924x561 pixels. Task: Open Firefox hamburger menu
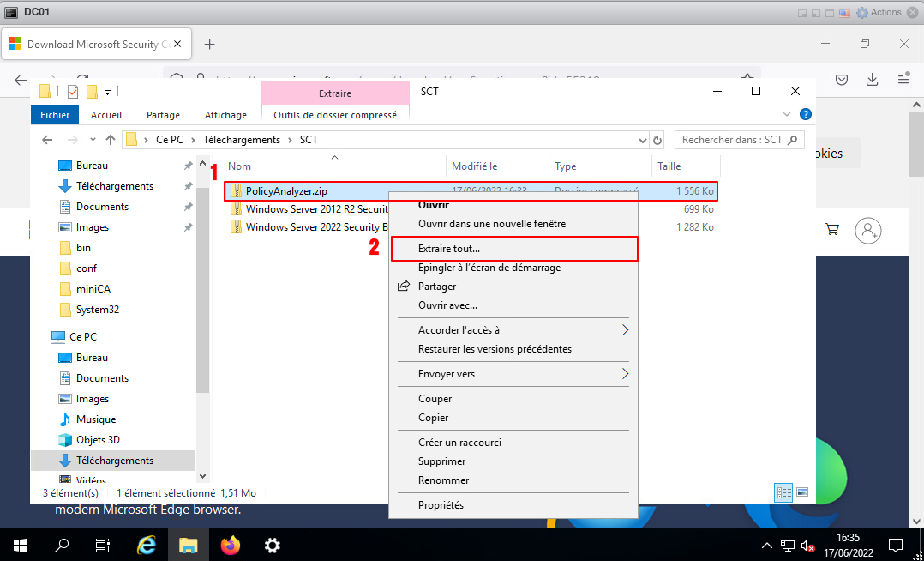click(903, 79)
